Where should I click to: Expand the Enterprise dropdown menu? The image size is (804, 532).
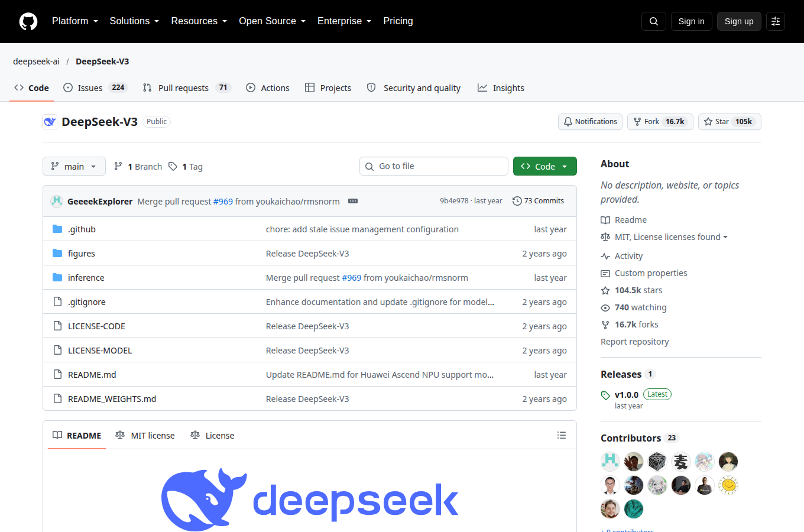coord(345,21)
